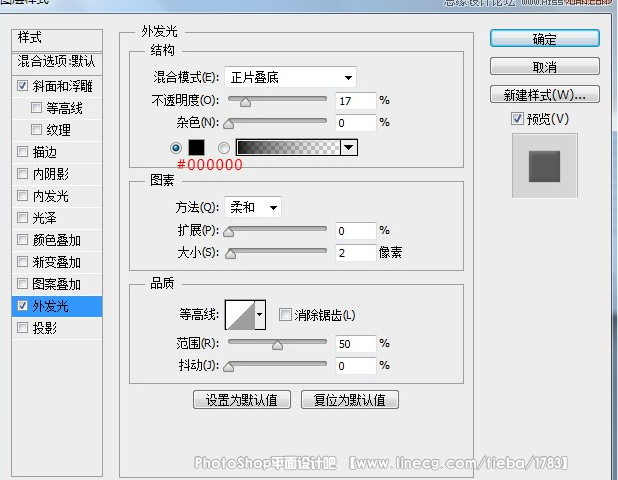Check the 内发光 checkbox
Image resolution: width=618 pixels, height=480 pixels.
pos(22,195)
